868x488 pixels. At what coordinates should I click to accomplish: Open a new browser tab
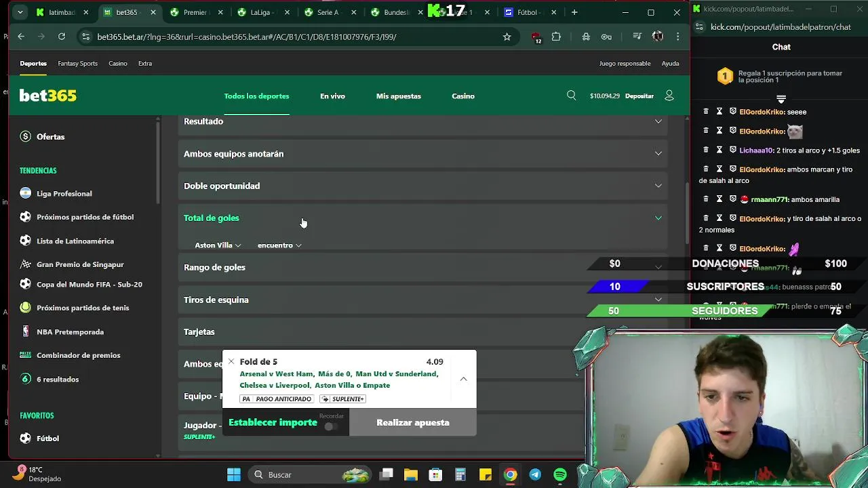click(x=574, y=12)
